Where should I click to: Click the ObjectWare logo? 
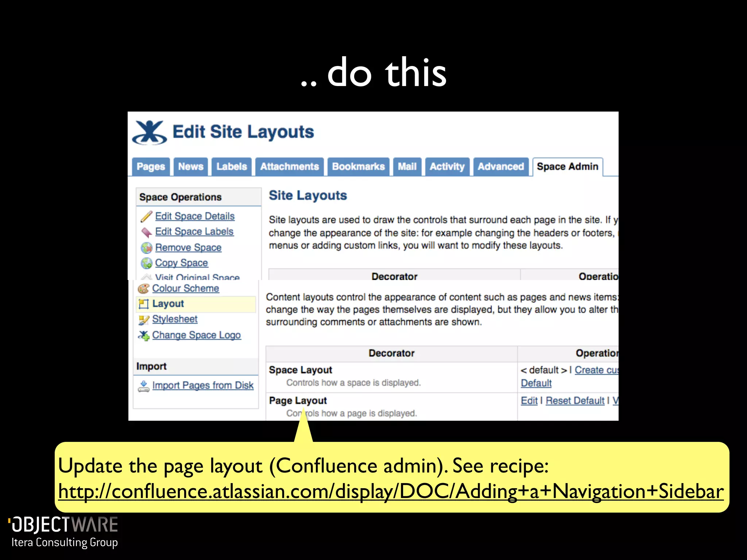click(63, 532)
